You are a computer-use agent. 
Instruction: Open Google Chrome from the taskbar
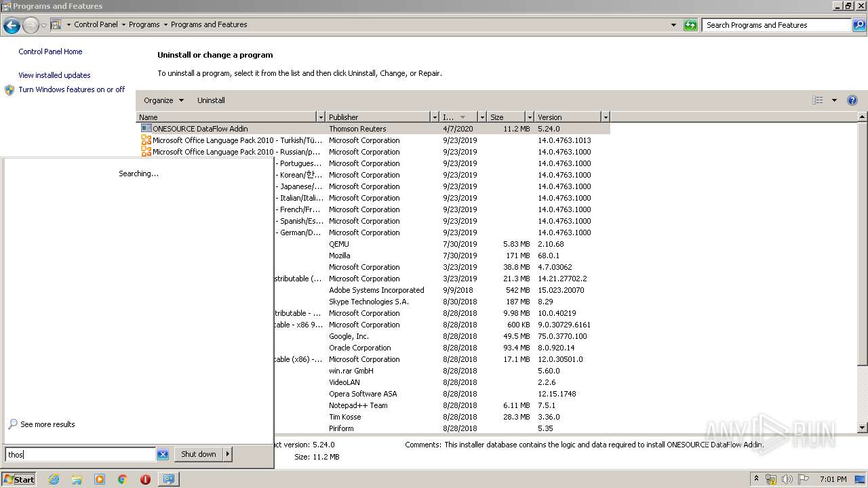[123, 479]
